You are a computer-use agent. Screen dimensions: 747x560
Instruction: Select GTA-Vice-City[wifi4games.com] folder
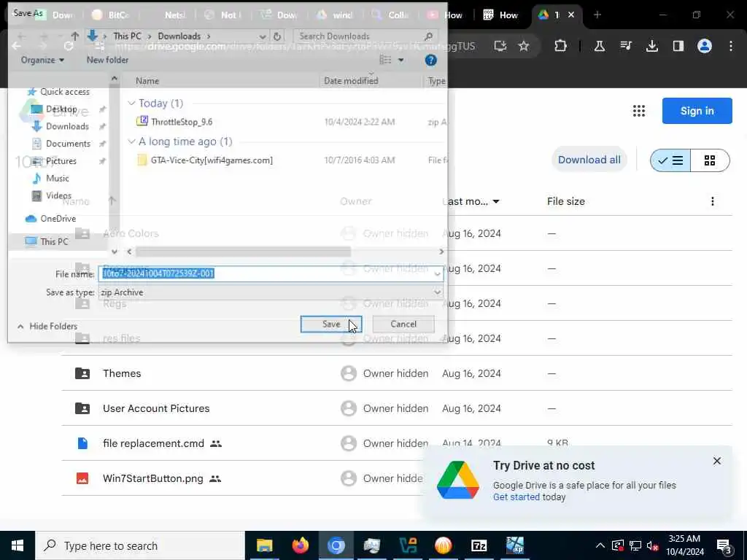pos(212,160)
